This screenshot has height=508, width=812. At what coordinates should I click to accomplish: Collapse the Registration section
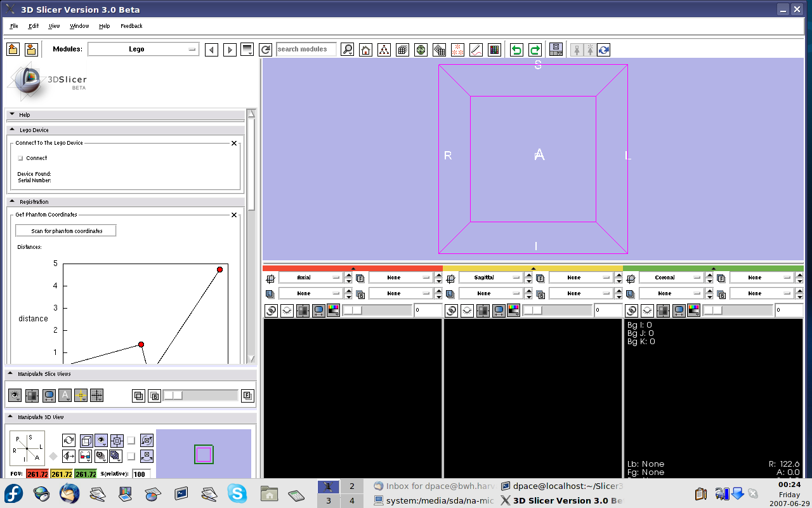(12, 202)
